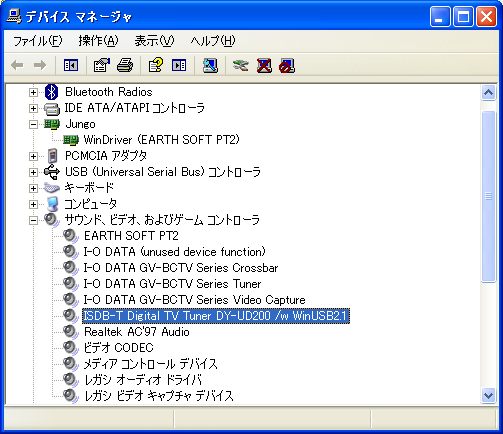
Task: Expand the USB コントローラ node
Action: (33, 172)
